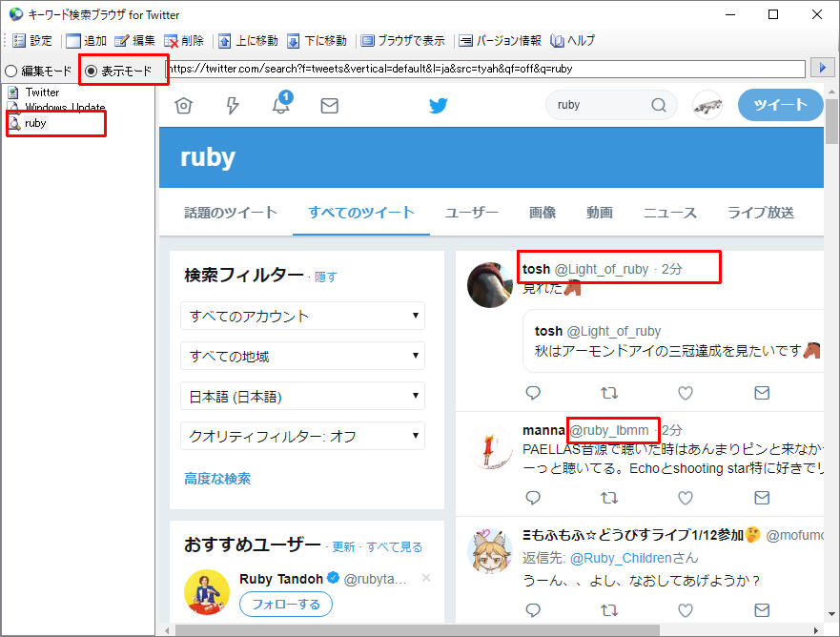
Task: Switch to 動画 tab
Action: point(599,213)
